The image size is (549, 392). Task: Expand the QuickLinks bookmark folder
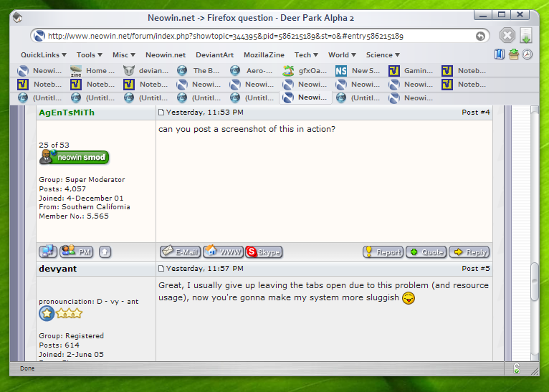(44, 55)
